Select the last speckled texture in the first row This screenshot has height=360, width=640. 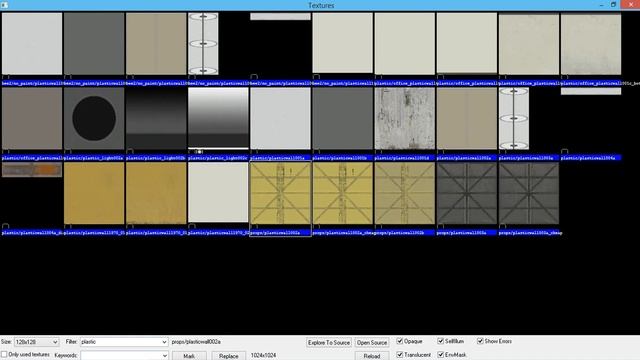[x=591, y=44]
